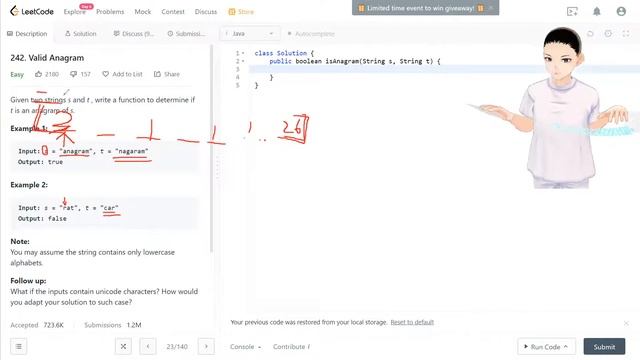This screenshot has height=360, width=640.
Task: Reset code to default icon
Action: 590,33
